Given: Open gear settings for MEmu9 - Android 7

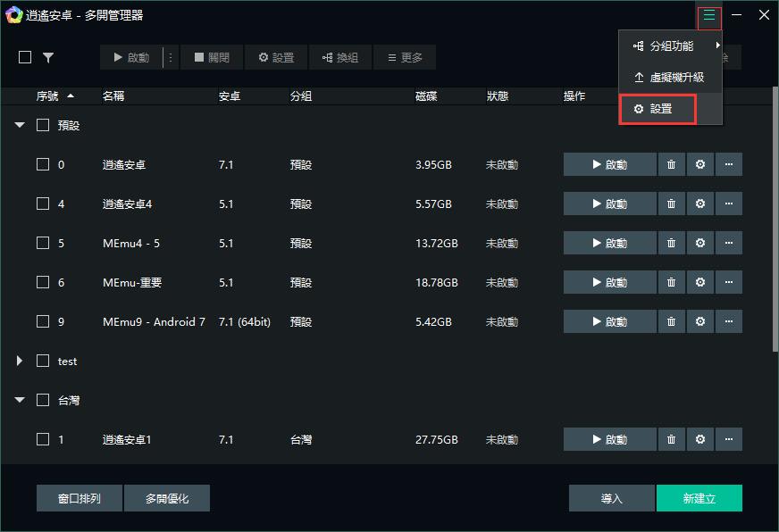Looking at the screenshot, I should click(x=699, y=321).
